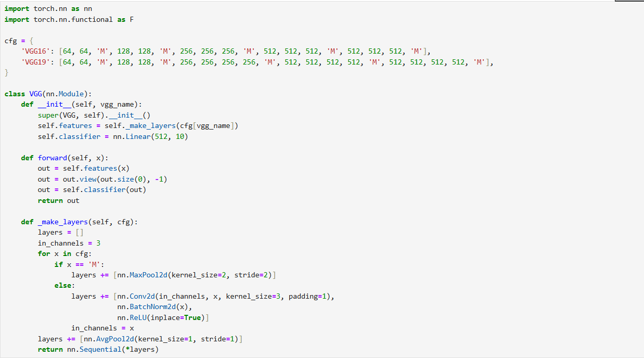Click the 'in_channels = x' line

102,328
